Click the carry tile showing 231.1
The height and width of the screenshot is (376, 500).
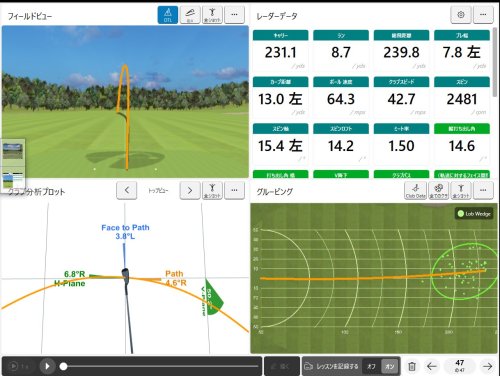pyautogui.click(x=280, y=50)
